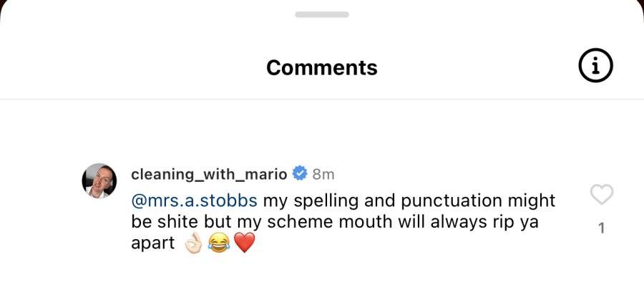This screenshot has width=644, height=305.
Task: Click the word 'apart' on last line
Action: tap(153, 244)
